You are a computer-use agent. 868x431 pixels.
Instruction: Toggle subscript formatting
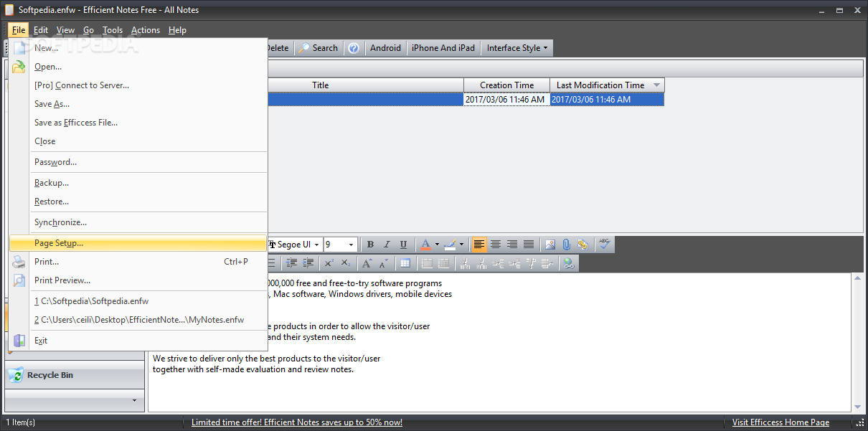346,263
